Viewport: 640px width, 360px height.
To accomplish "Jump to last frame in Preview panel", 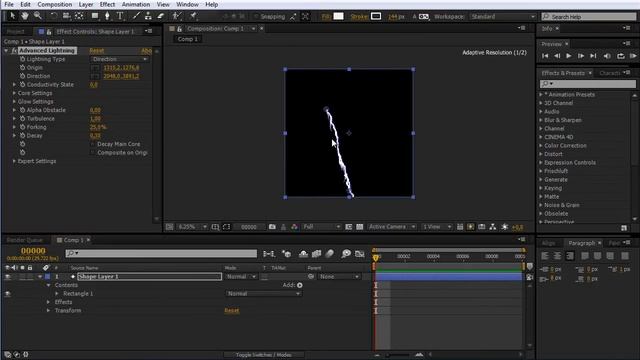I will (x=593, y=56).
